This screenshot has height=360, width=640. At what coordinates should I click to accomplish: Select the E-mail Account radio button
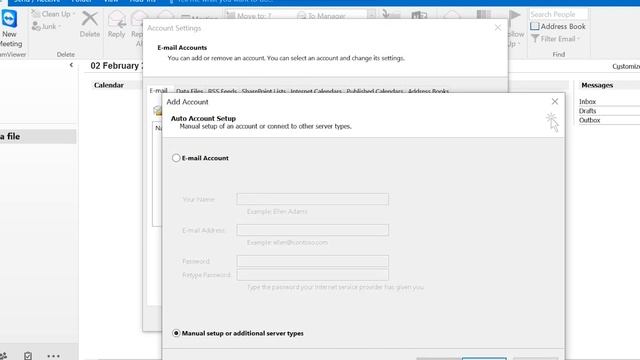point(176,158)
